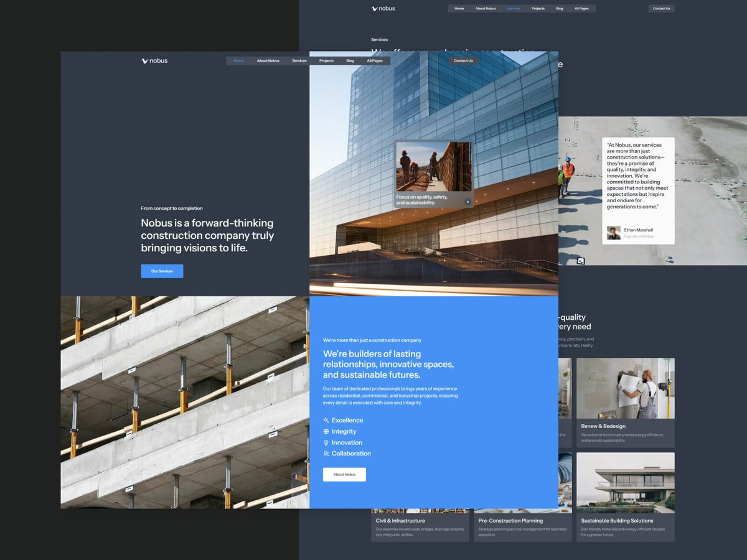Click the Renew & Redesign title
This screenshot has width=747, height=560.
pos(603,427)
